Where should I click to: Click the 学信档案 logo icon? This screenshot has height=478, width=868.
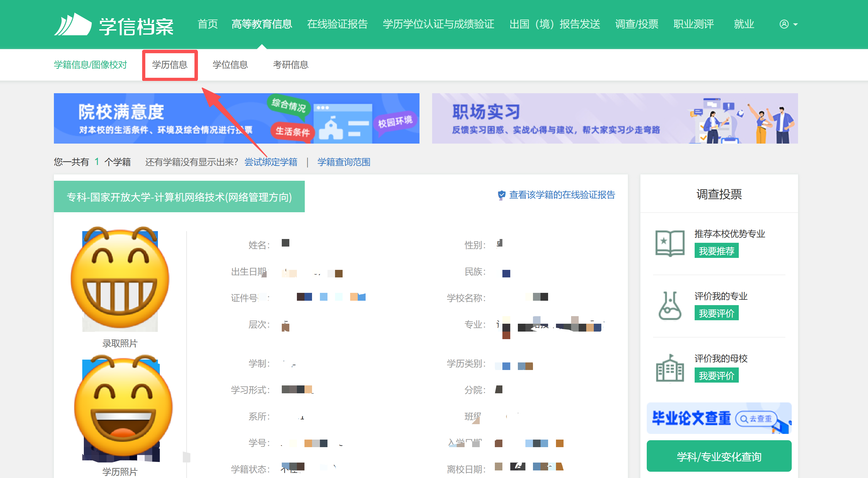coord(73,24)
